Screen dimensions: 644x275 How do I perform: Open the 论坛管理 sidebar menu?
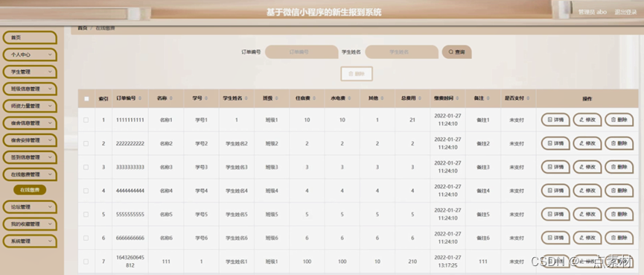tap(30, 206)
